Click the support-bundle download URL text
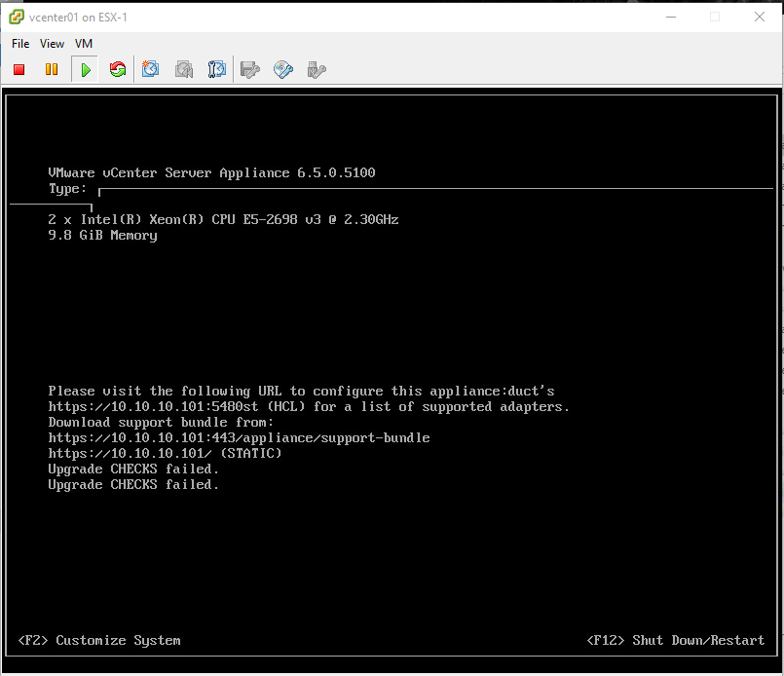The image size is (784, 676). [x=239, y=437]
